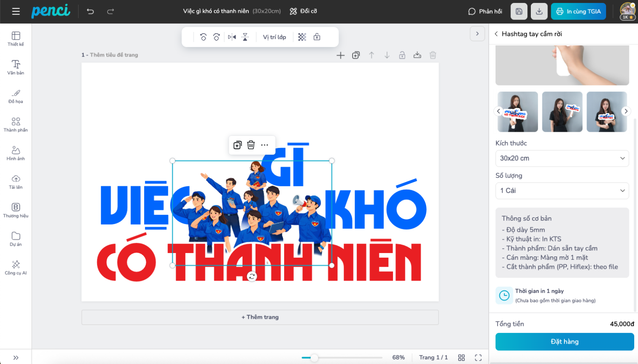This screenshot has width=638, height=364.
Task: Toggle lock on the selected layer
Action: [x=317, y=37]
